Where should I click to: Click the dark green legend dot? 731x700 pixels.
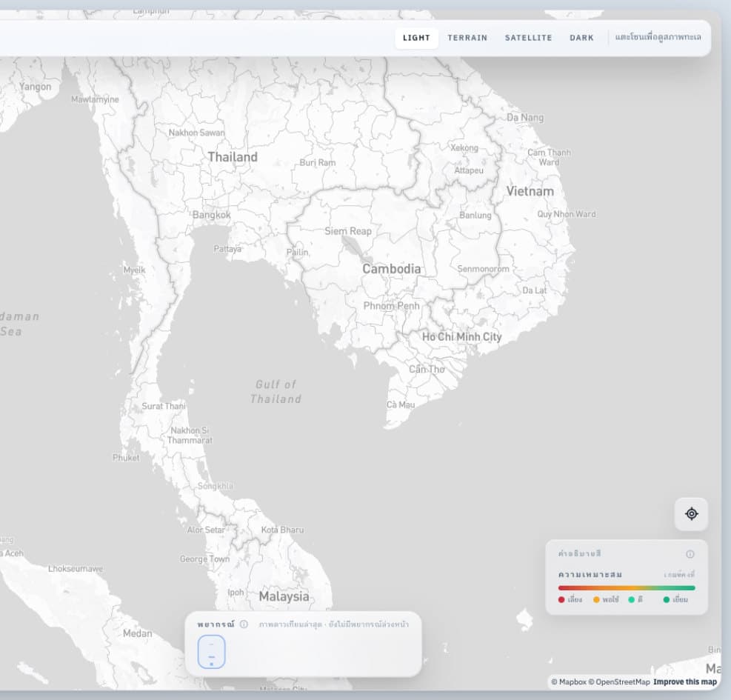tap(667, 600)
